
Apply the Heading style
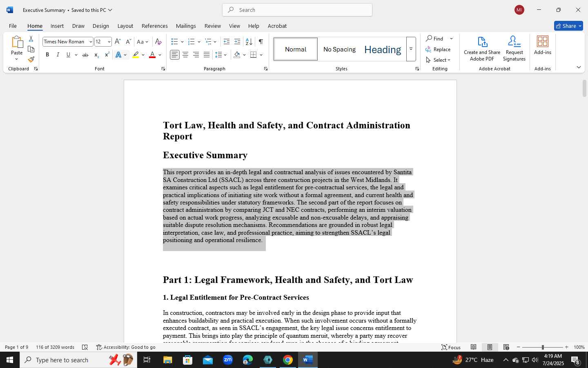pos(383,49)
